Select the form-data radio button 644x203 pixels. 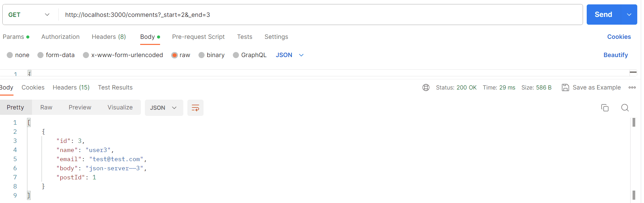[41, 55]
